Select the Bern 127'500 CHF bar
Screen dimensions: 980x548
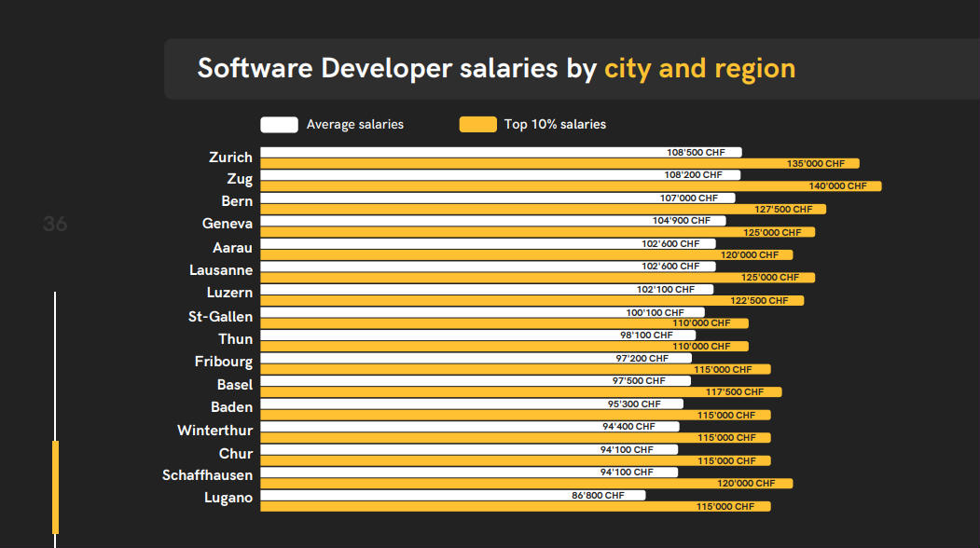tap(543, 210)
